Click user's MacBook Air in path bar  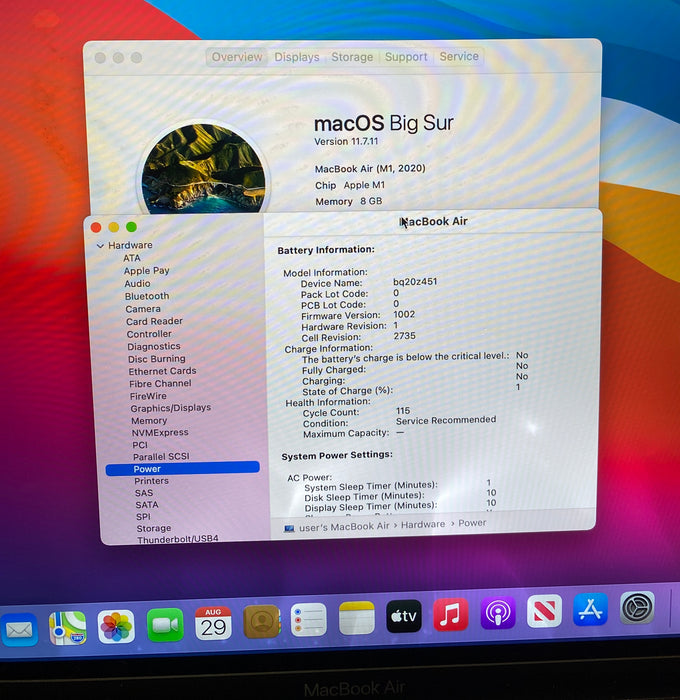344,527
